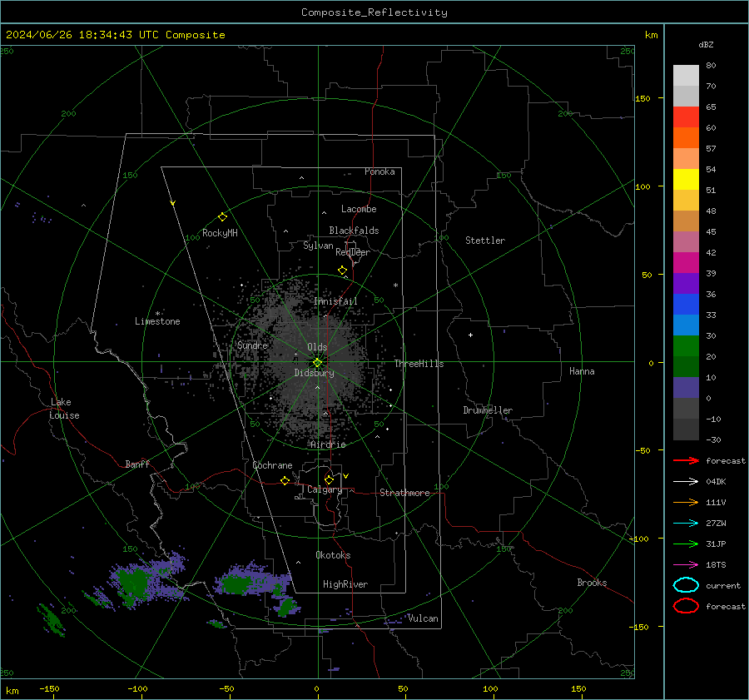Click the yellow diamond marker beside RockyMH
This screenshot has width=749, height=700.
click(222, 217)
